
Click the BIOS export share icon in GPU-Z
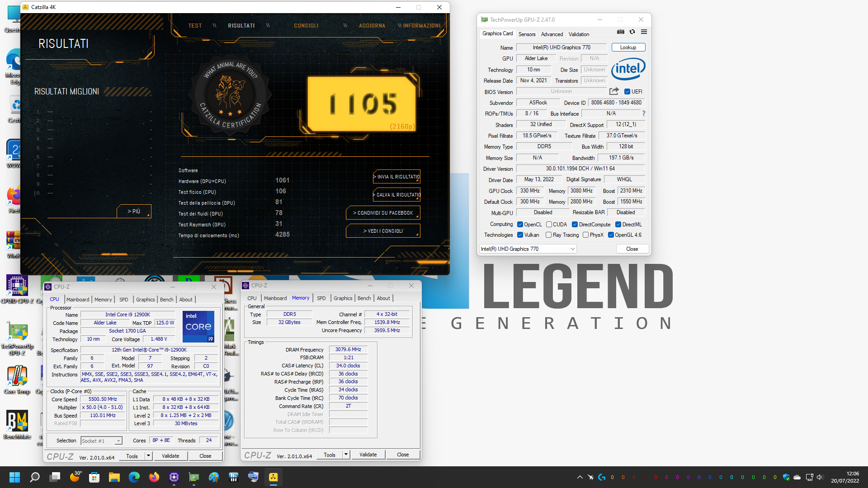(614, 91)
